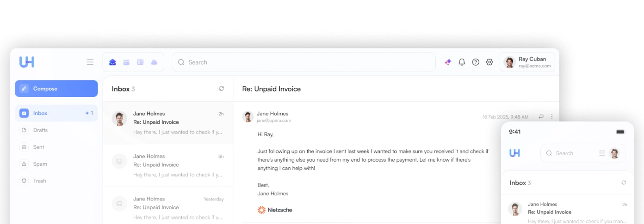This screenshot has height=224, width=644.
Task: Open the Sent folder
Action: point(38,147)
